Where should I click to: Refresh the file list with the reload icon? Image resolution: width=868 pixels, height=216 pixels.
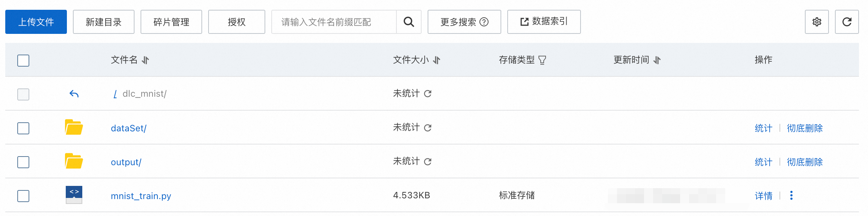coord(847,22)
